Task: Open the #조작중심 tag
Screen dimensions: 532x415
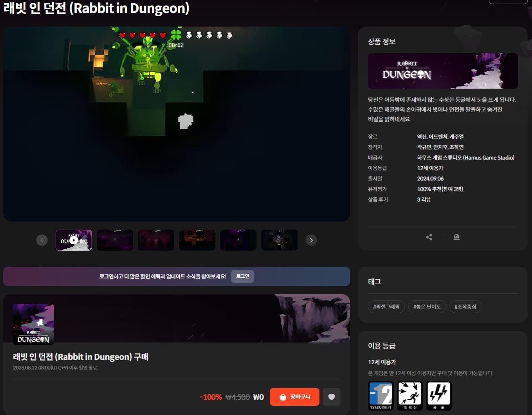Action: click(x=465, y=307)
